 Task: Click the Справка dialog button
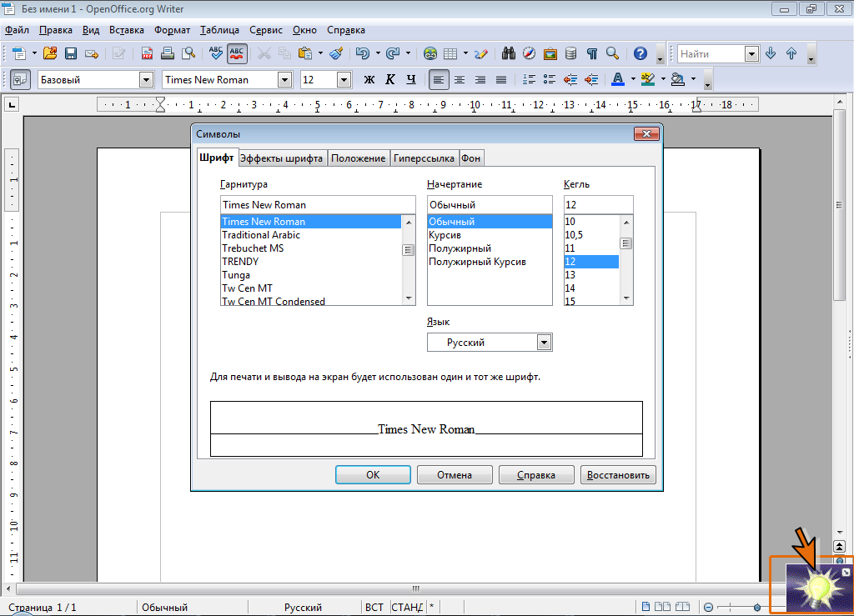(x=536, y=474)
